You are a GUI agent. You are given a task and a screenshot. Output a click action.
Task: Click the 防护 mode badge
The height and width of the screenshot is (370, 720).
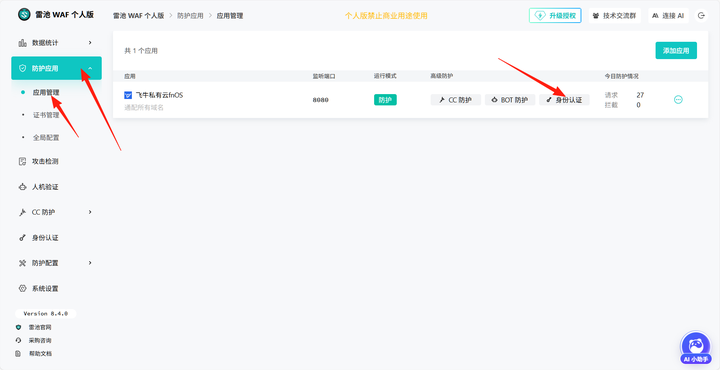click(x=385, y=100)
